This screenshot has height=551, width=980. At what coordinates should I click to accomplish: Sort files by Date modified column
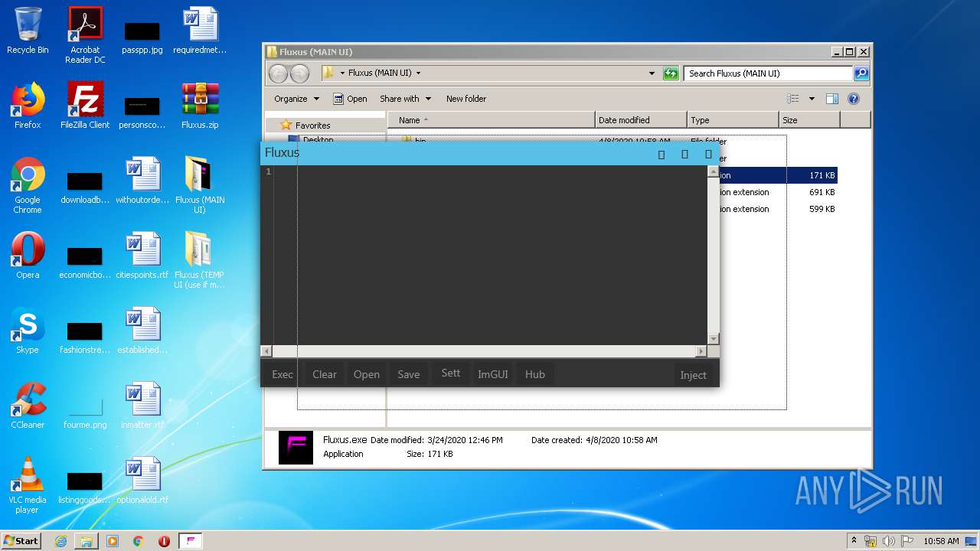point(641,120)
